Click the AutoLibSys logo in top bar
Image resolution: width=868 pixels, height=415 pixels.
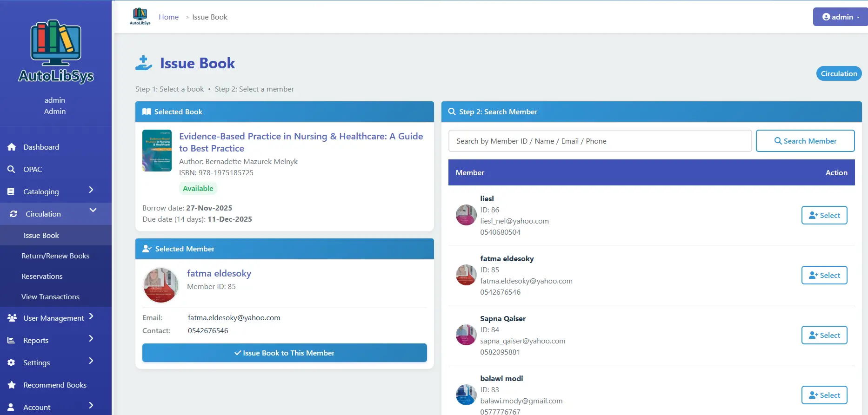[x=140, y=16]
